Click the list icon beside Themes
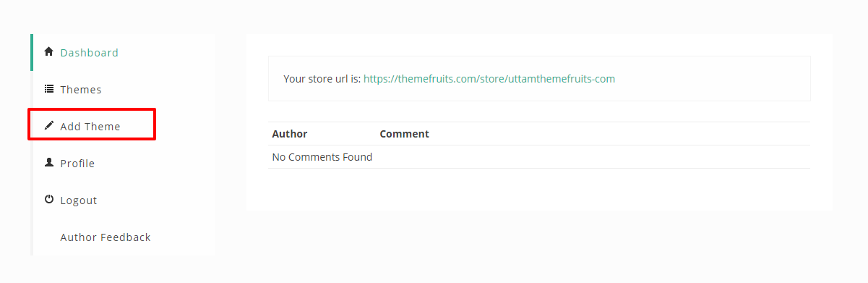Screen dimensions: 868x283 click(x=49, y=89)
